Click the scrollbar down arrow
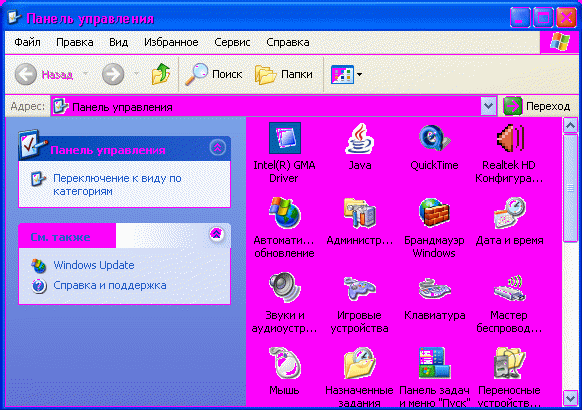Screen dimensions: 582x410 point(570,398)
